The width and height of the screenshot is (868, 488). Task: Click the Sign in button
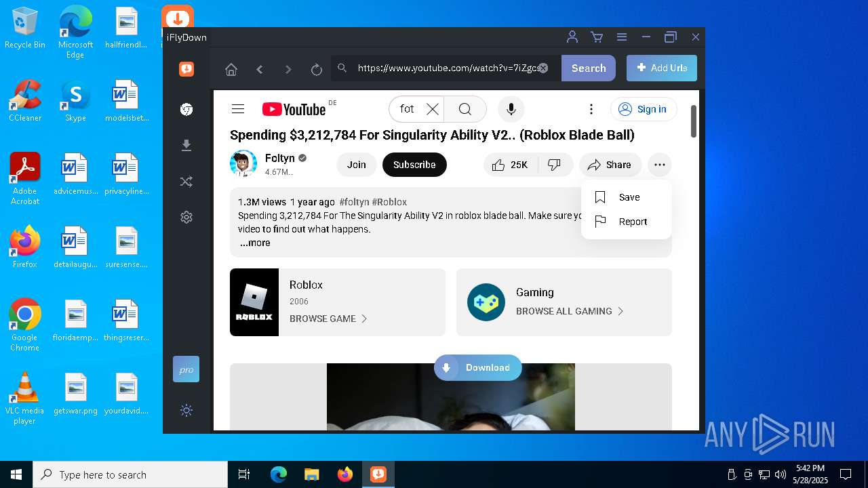[644, 109]
